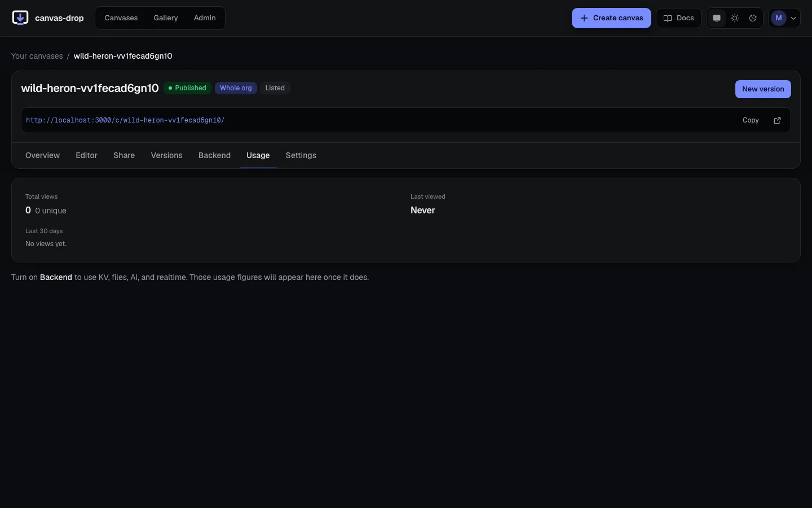Click the Last viewed label
The image size is (812, 508).
tap(428, 196)
